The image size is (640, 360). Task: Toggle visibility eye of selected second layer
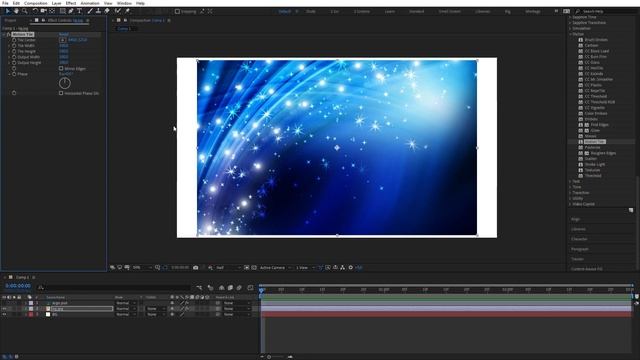pyautogui.click(x=4, y=309)
